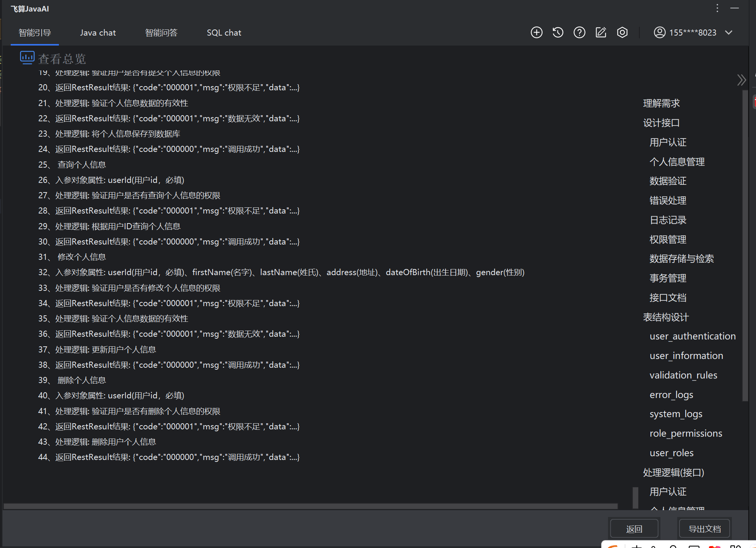756x548 pixels.
Task: Switch to the SQL chat tab
Action: [x=224, y=33]
